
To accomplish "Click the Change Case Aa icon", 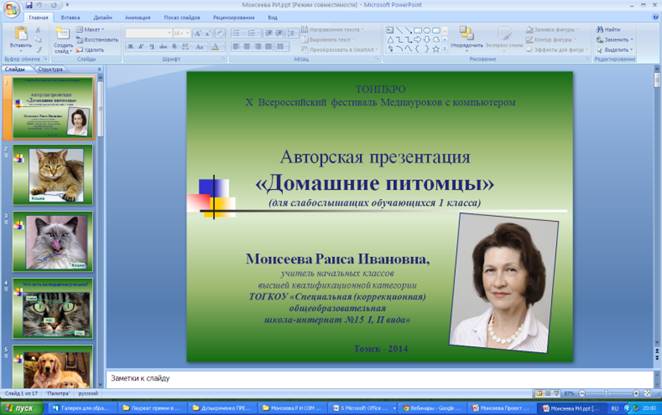I will coord(200,46).
